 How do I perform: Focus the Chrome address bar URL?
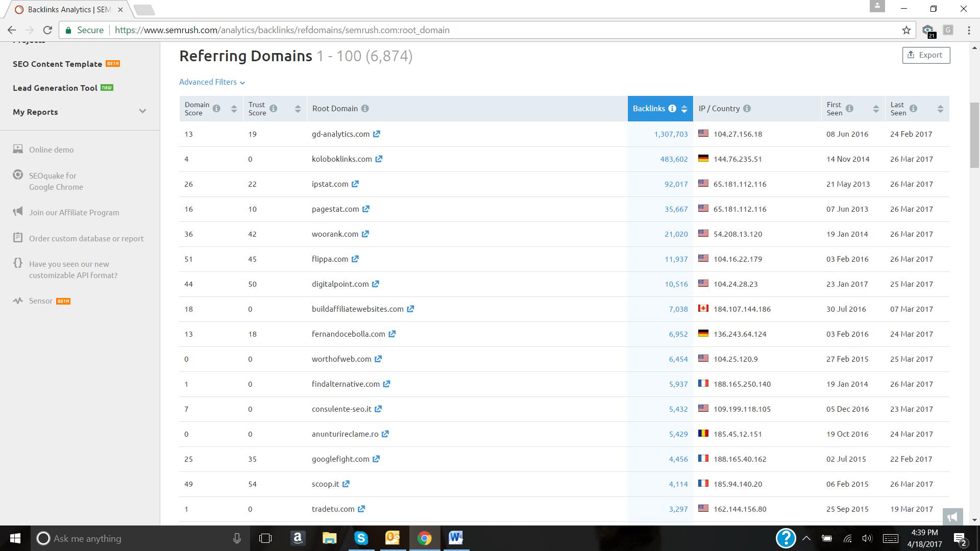click(x=282, y=30)
